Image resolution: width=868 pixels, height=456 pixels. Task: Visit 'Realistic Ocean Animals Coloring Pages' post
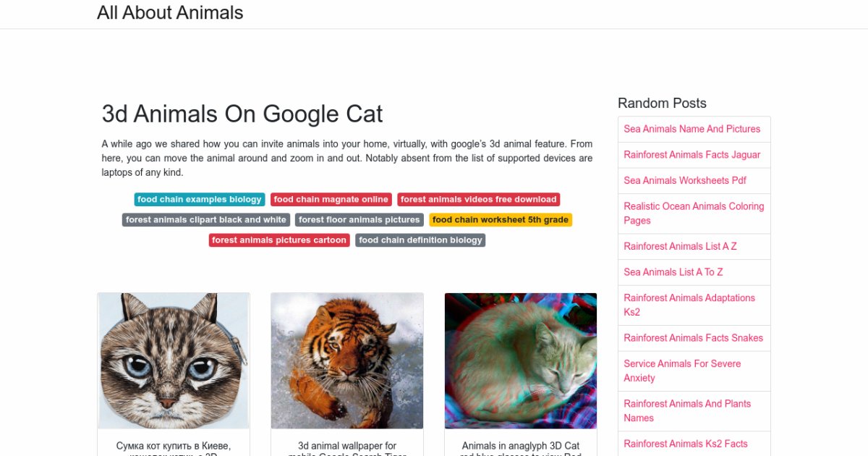coord(693,214)
